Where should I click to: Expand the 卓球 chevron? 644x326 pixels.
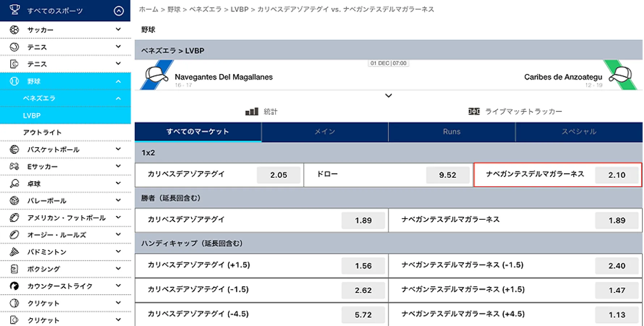(118, 183)
